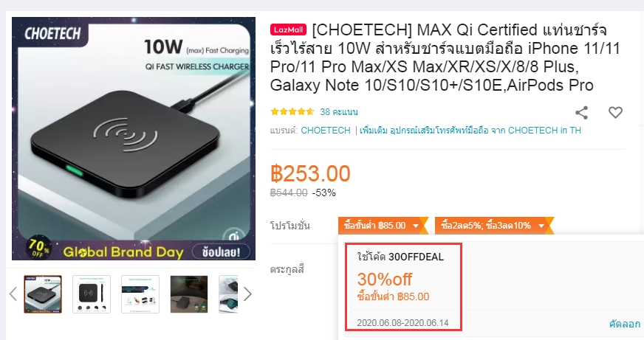The width and height of the screenshot is (644, 340).
Task: Click คัดลอก to copy voucher code
Action: tap(625, 324)
